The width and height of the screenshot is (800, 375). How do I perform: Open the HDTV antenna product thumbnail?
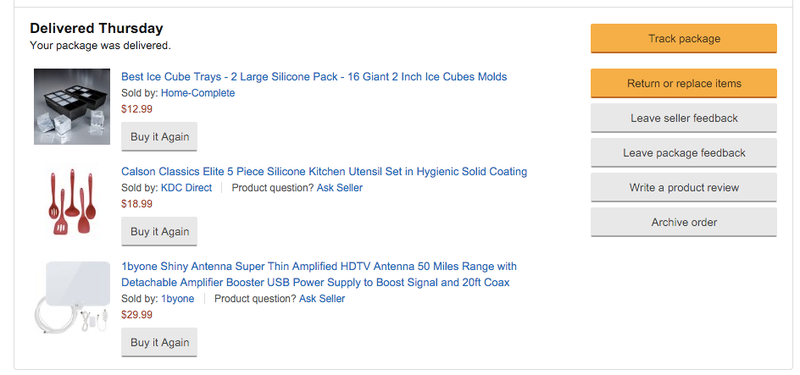click(72, 297)
